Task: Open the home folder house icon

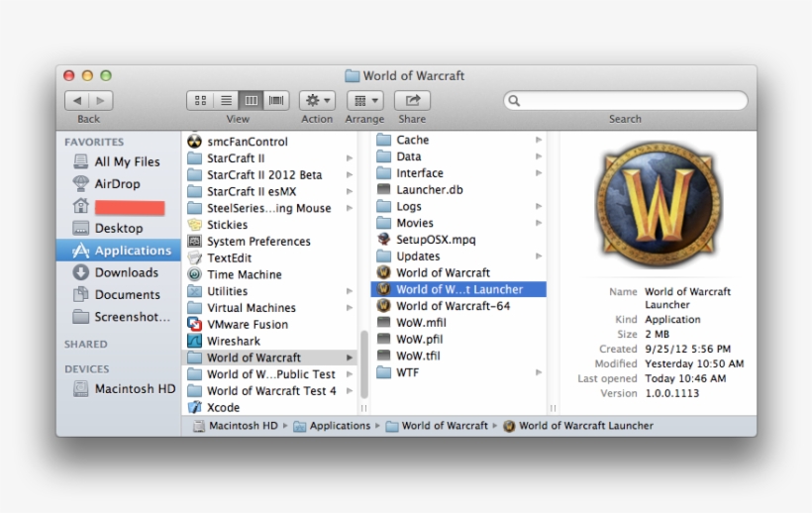Action: click(x=81, y=206)
